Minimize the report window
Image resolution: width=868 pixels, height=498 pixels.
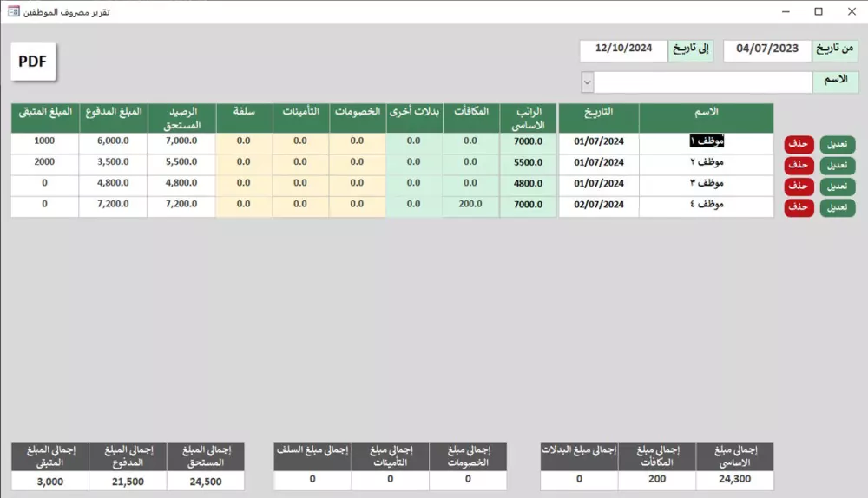click(786, 11)
